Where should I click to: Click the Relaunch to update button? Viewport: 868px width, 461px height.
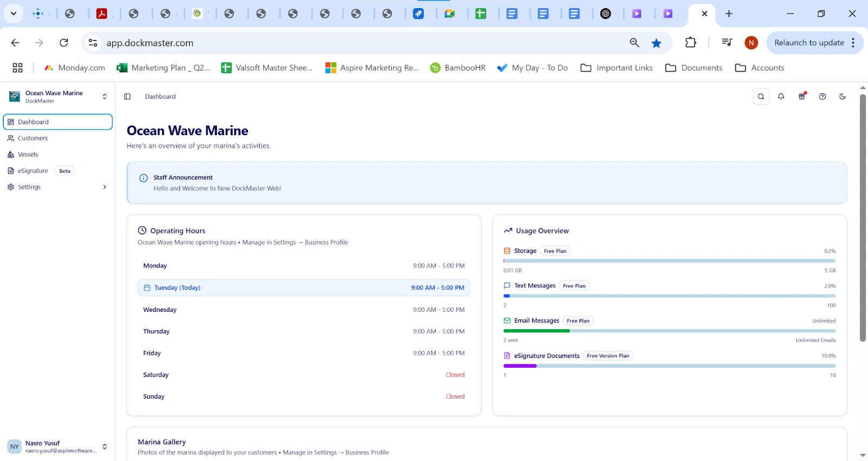coord(808,43)
